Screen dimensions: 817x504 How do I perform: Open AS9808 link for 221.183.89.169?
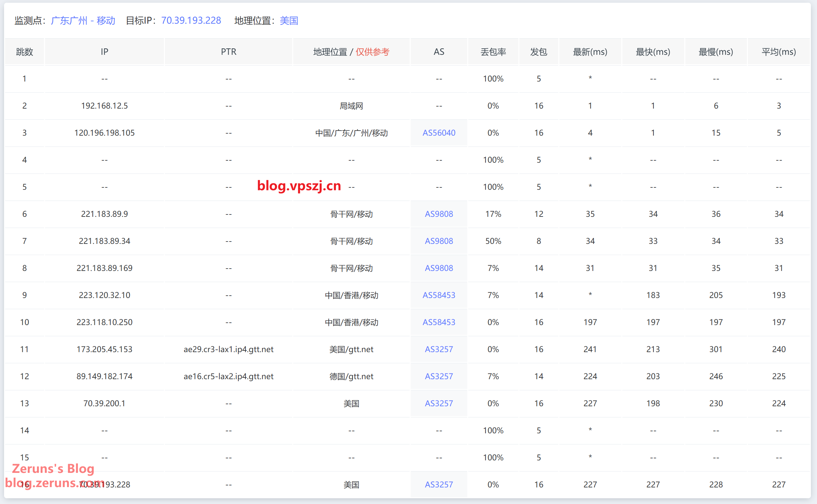(438, 268)
